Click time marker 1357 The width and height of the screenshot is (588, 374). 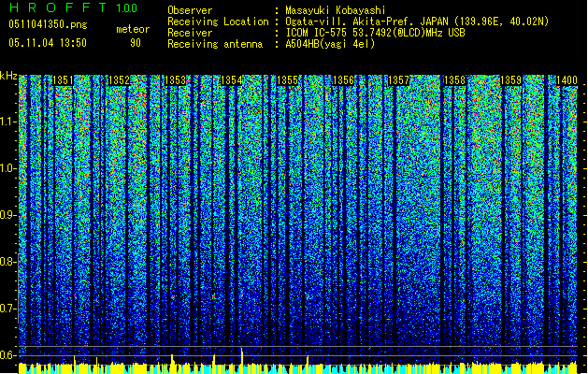coord(399,80)
